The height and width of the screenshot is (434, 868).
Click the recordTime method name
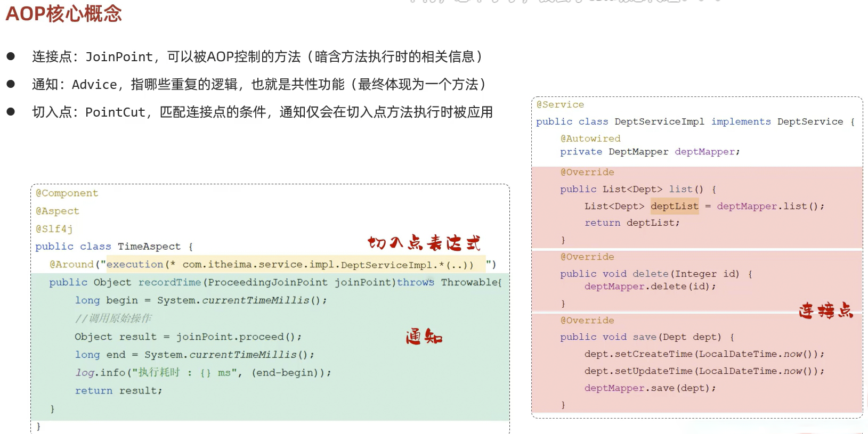pos(169,282)
